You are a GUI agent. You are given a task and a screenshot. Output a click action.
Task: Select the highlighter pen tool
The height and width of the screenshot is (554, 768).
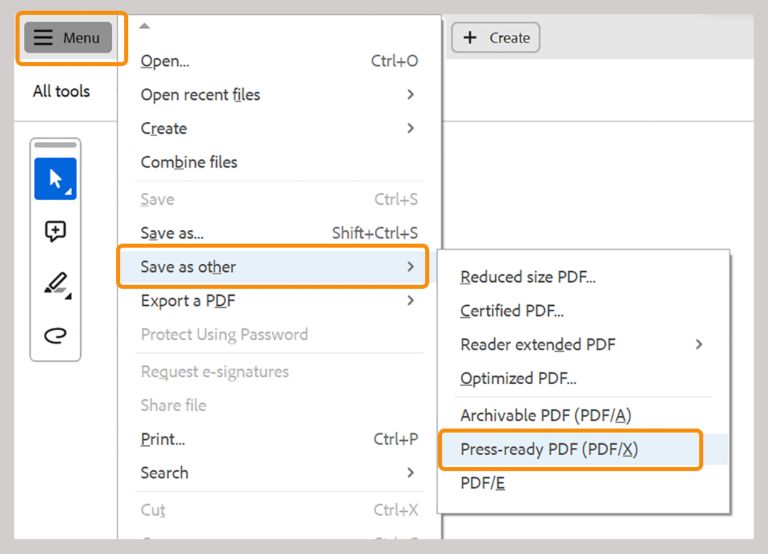click(x=55, y=284)
